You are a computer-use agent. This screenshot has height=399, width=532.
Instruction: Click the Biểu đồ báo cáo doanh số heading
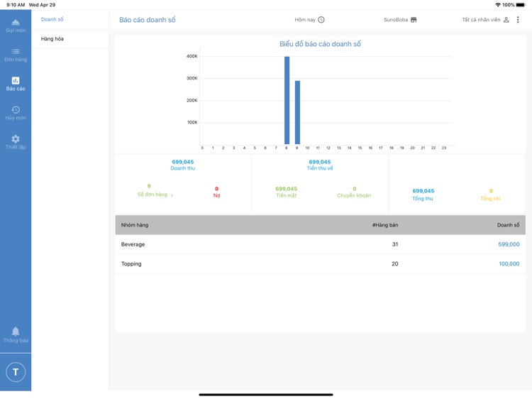pos(320,44)
